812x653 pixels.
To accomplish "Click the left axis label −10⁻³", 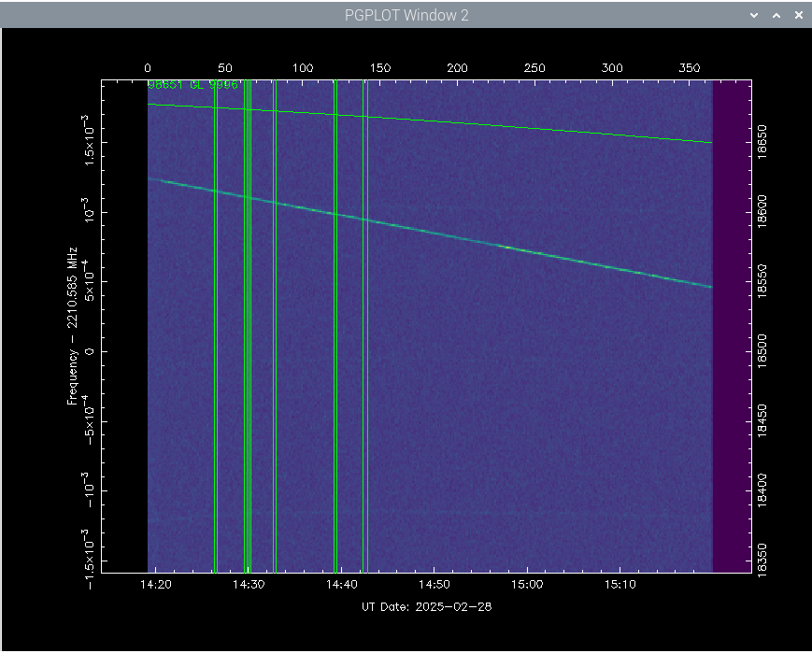I will pos(88,490).
